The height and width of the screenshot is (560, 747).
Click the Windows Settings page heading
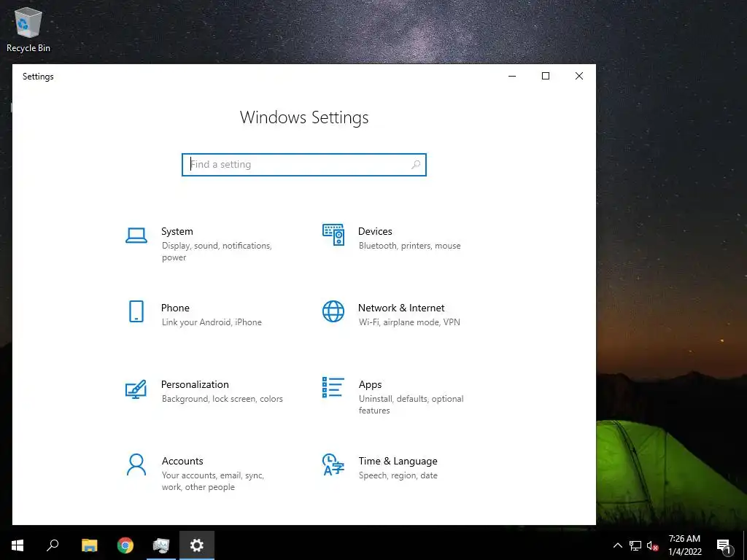[304, 117]
